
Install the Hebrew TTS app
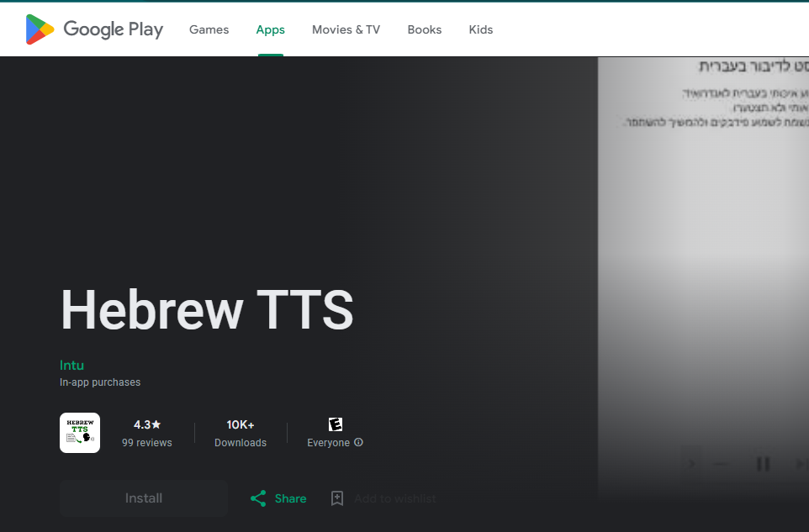click(x=144, y=498)
